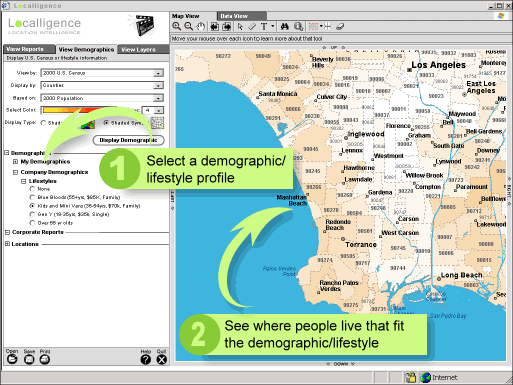Click the Internet zone globe icon
513x385 pixels.
[426, 377]
